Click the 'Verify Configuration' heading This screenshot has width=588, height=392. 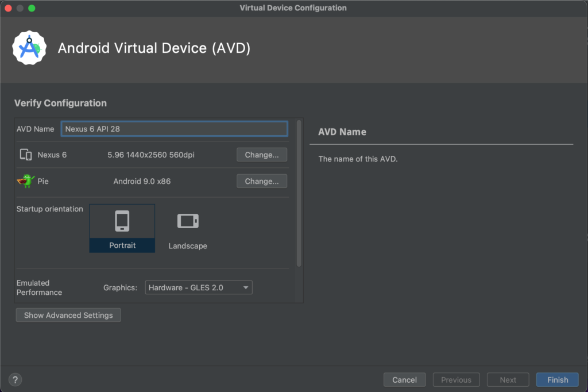click(x=60, y=103)
